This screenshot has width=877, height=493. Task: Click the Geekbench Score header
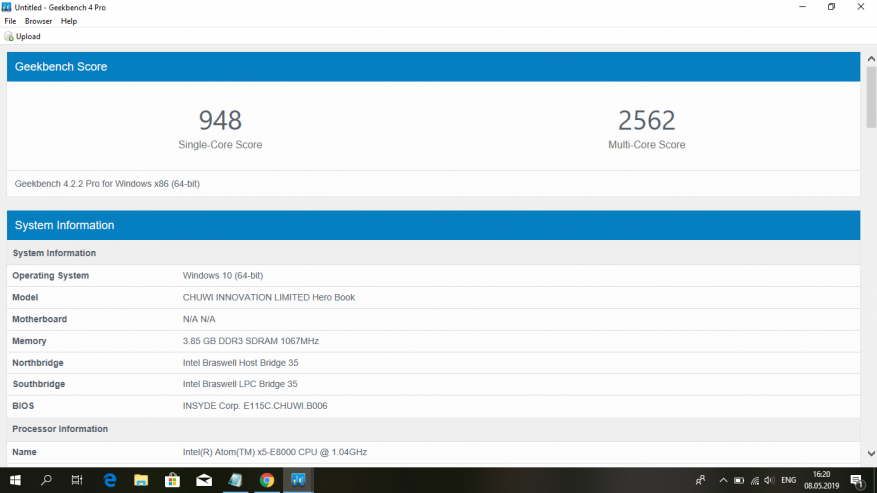[433, 67]
